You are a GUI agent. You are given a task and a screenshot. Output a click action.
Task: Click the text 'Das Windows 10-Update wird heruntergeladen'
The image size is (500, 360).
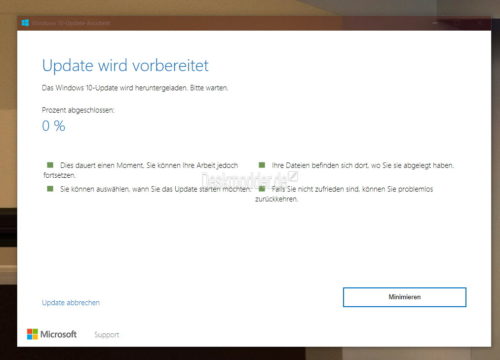(114, 88)
